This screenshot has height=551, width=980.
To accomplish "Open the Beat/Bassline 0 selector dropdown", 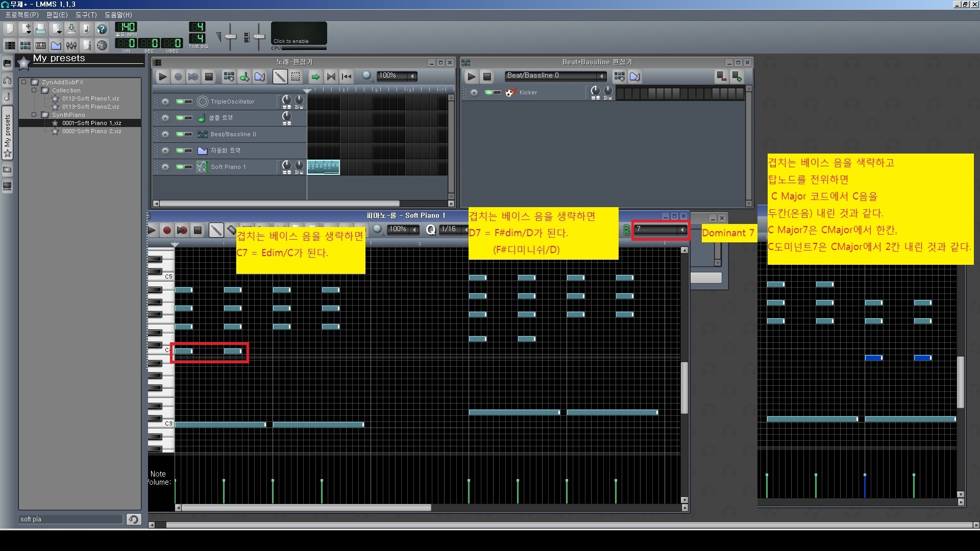I will click(x=555, y=76).
